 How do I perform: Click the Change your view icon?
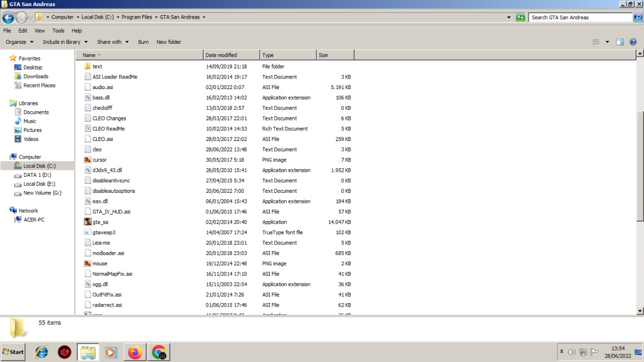596,42
